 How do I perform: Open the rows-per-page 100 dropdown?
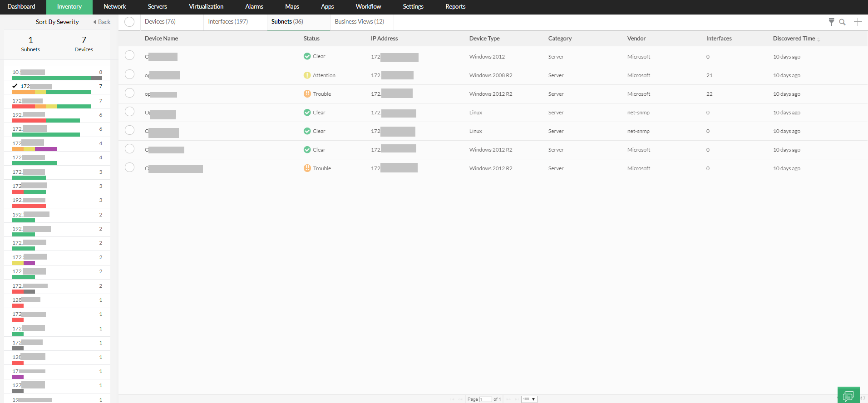[x=529, y=399]
